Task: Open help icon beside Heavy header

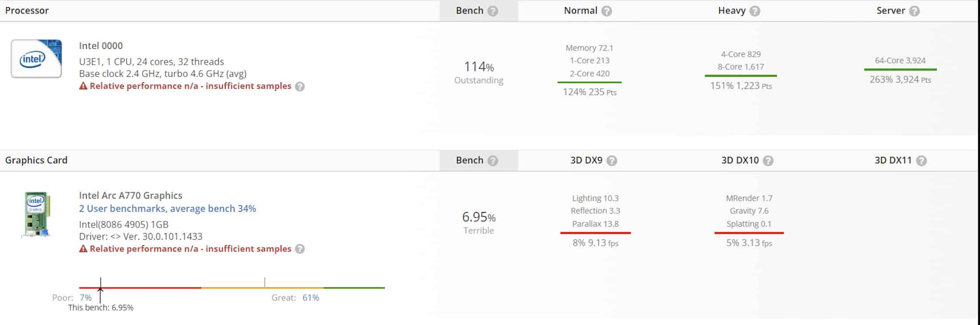Action: pyautogui.click(x=754, y=11)
